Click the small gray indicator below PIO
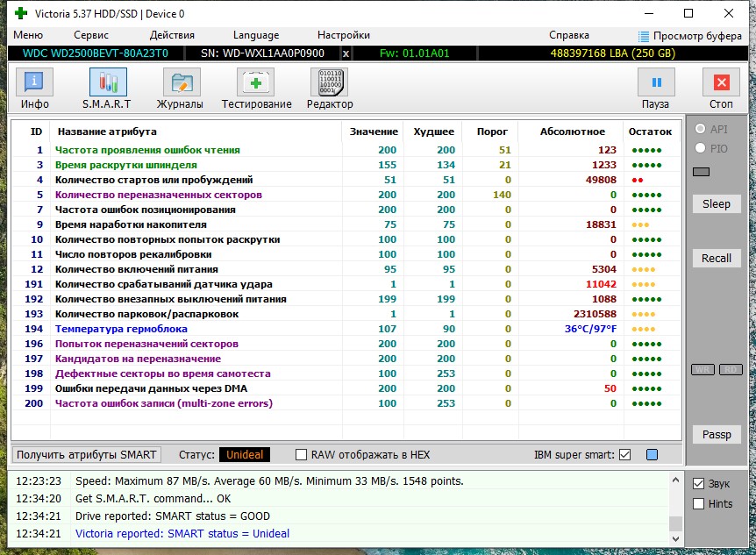 pyautogui.click(x=701, y=172)
